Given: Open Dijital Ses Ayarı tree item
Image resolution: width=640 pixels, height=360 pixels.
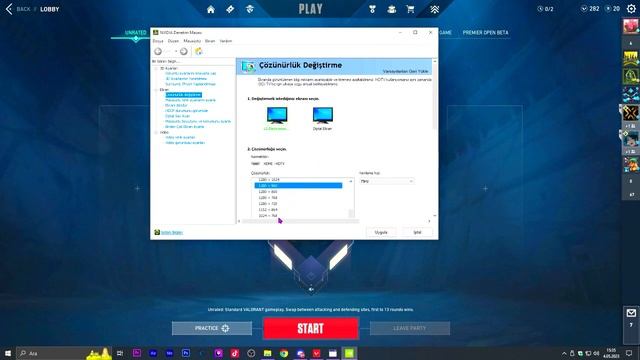Looking at the screenshot, I should click(x=178, y=116).
